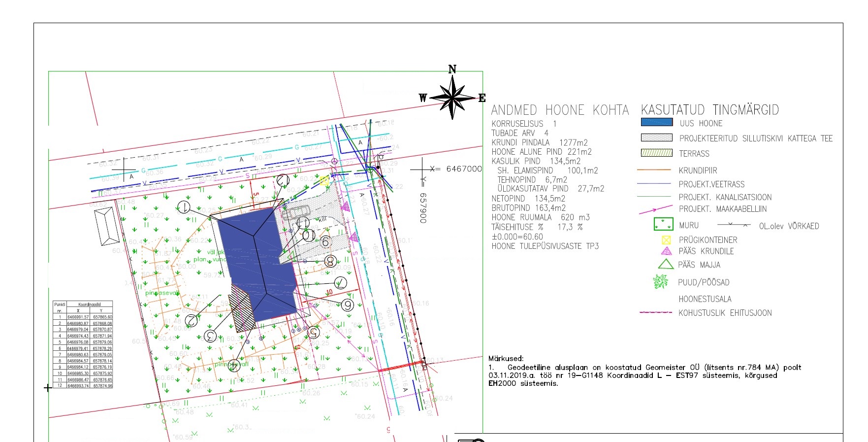Click the parked car symbol on the driveway
Screen dimensions: 868x442
pyautogui.click(x=295, y=212)
